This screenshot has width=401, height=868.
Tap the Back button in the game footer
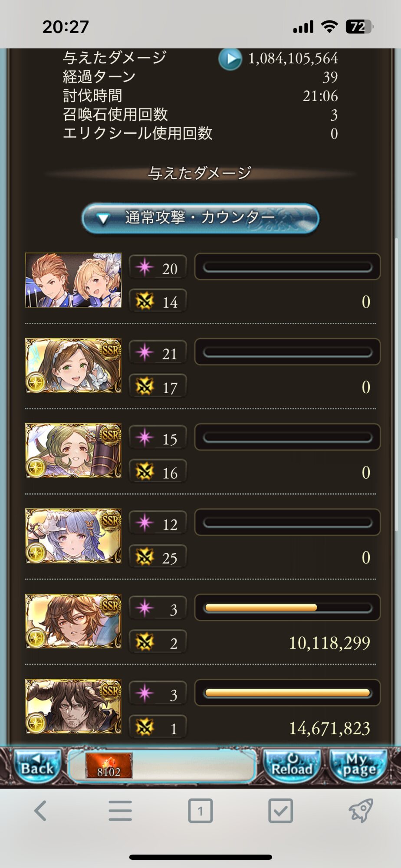point(37,767)
